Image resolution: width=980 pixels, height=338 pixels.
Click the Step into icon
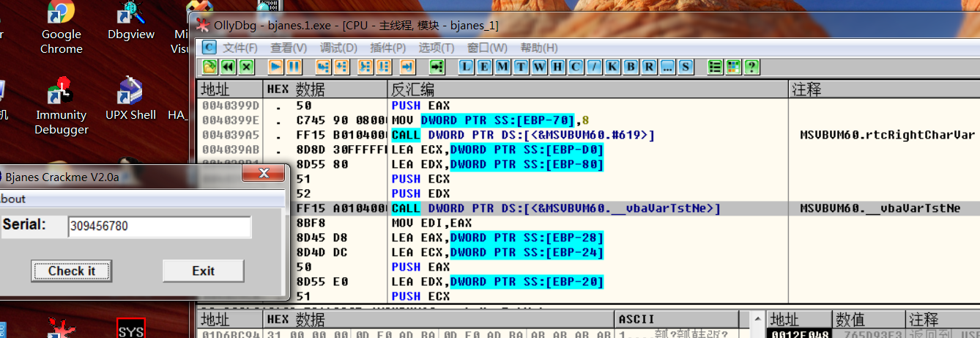tap(323, 67)
